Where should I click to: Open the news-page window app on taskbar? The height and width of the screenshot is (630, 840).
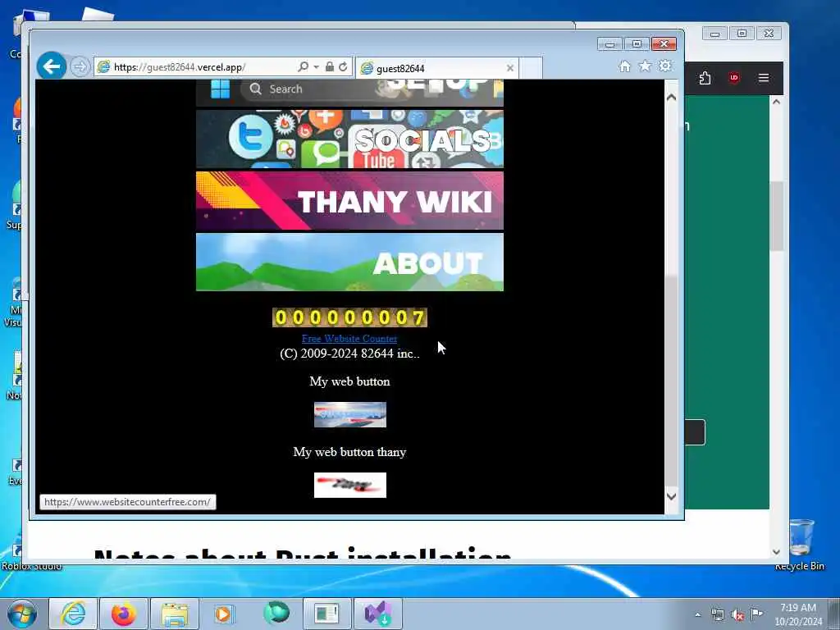[x=326, y=614]
